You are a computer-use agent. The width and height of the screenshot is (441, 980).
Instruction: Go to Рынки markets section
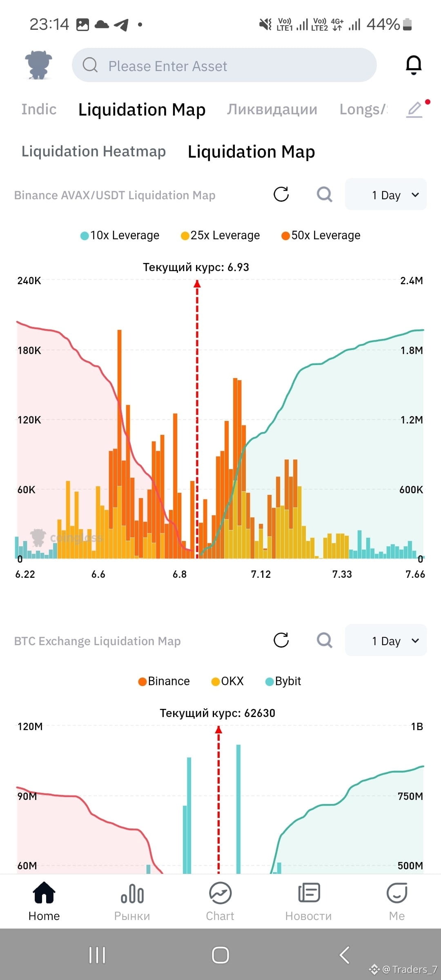click(x=132, y=901)
